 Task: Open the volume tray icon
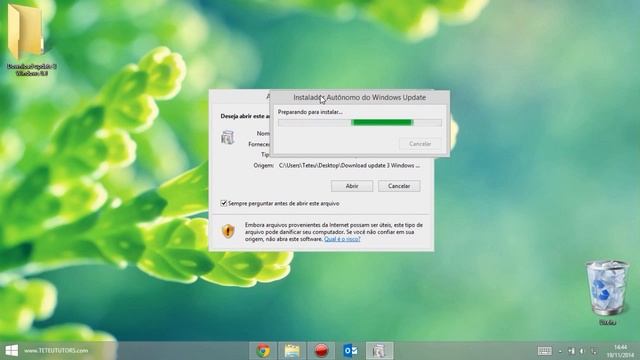[x=582, y=351]
